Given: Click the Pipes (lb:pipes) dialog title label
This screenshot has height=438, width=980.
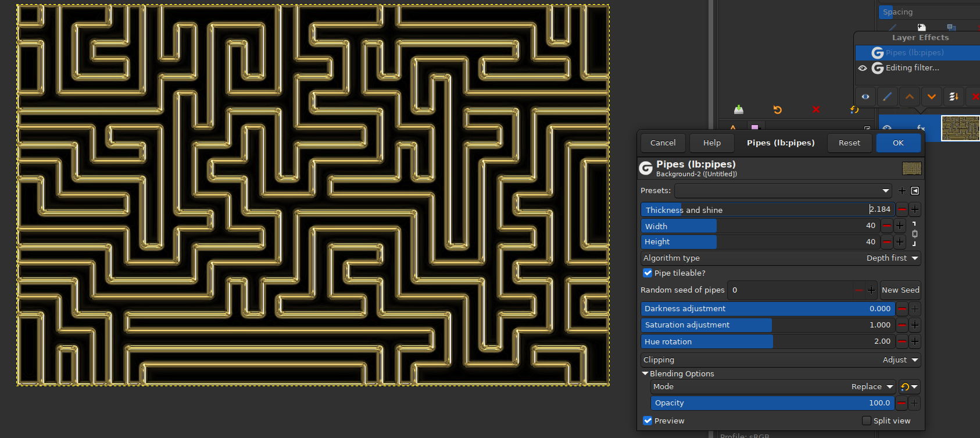Looking at the screenshot, I should 781,143.
